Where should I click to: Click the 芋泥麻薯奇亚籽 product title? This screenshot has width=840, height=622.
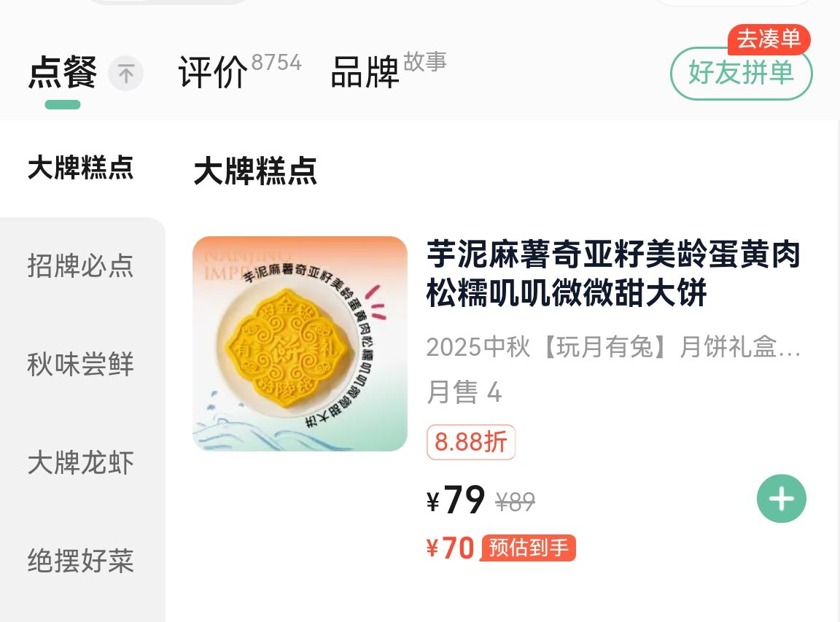[x=613, y=274]
